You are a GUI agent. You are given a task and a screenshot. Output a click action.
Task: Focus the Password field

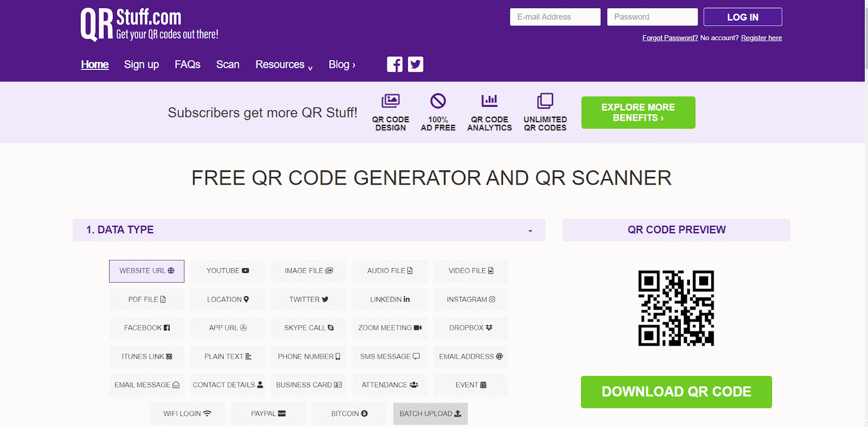[x=652, y=17]
